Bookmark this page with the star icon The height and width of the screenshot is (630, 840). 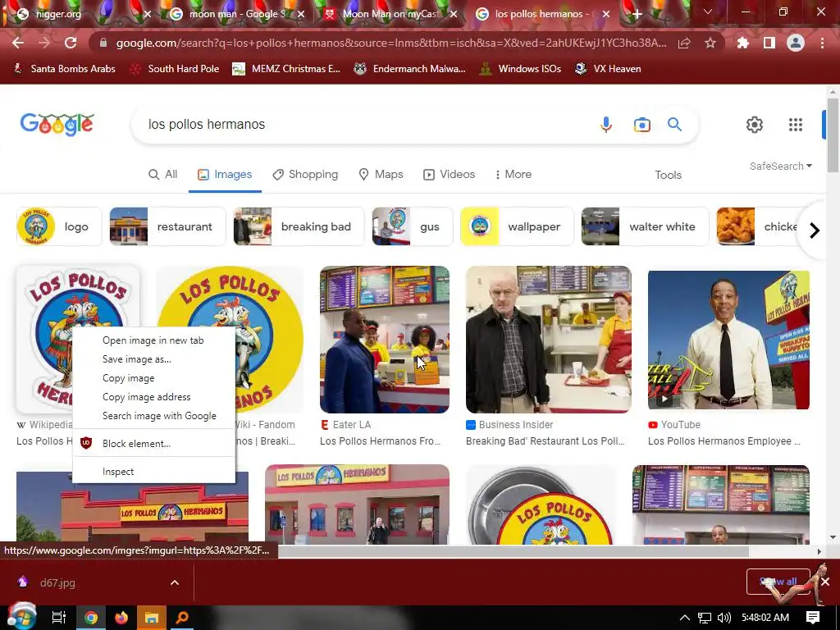tap(710, 43)
